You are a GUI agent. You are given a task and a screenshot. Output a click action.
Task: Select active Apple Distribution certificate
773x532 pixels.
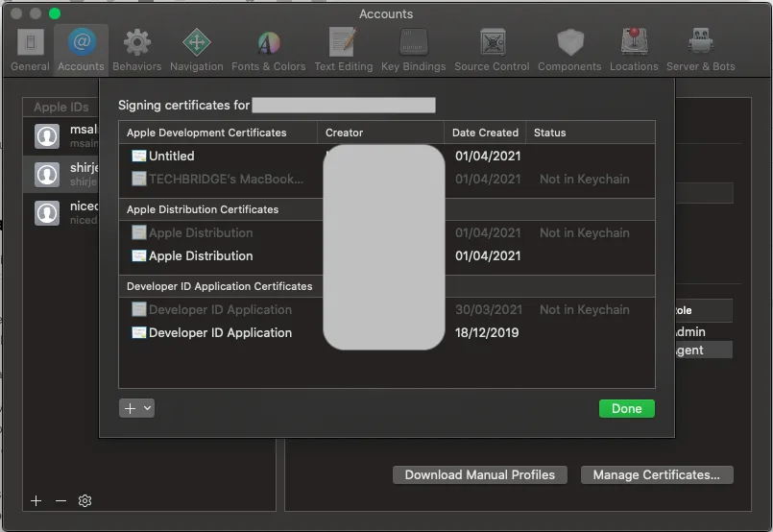(386, 255)
